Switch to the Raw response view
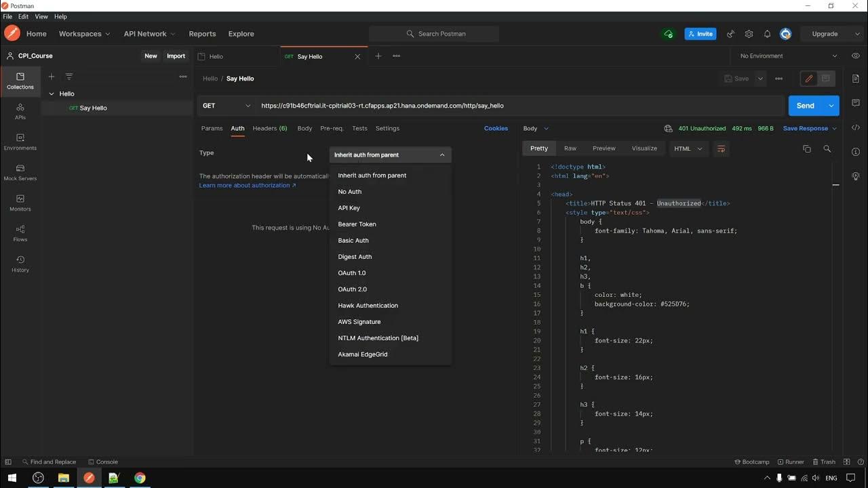Viewport: 868px width, 488px height. [x=570, y=148]
